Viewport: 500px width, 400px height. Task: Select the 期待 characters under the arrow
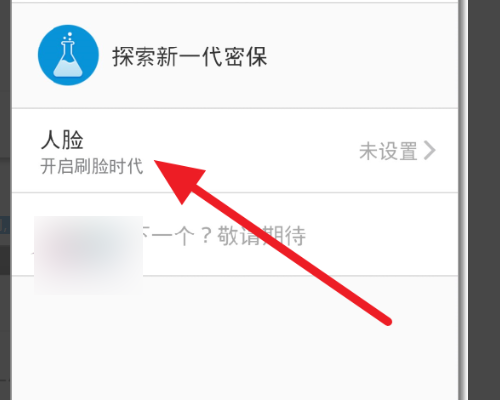283,236
